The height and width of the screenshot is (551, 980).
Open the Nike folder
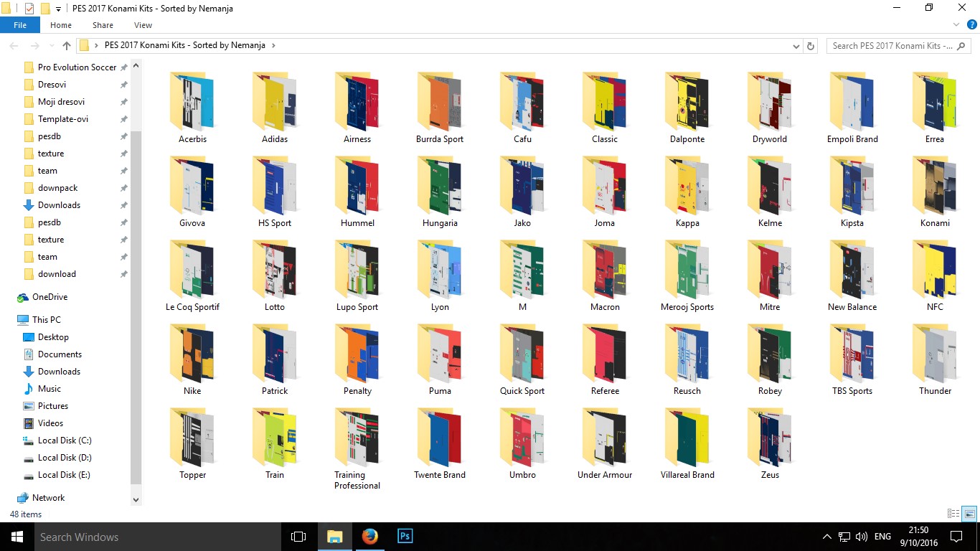pos(192,359)
